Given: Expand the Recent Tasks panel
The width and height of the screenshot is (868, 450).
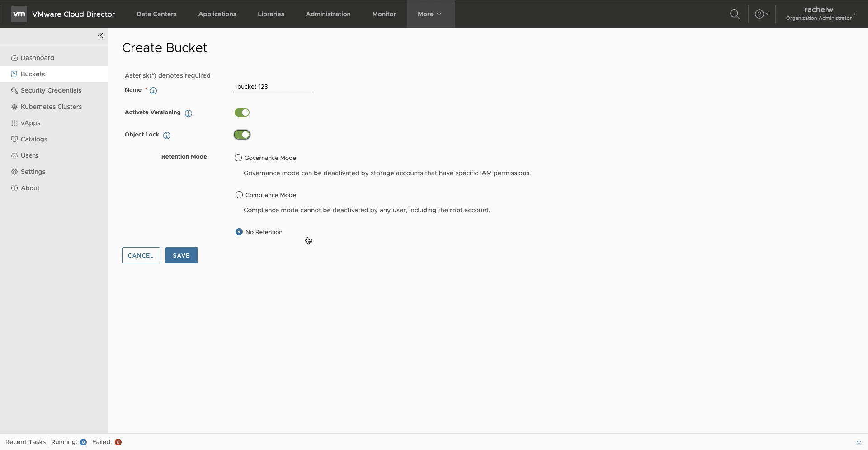Looking at the screenshot, I should pos(859,442).
